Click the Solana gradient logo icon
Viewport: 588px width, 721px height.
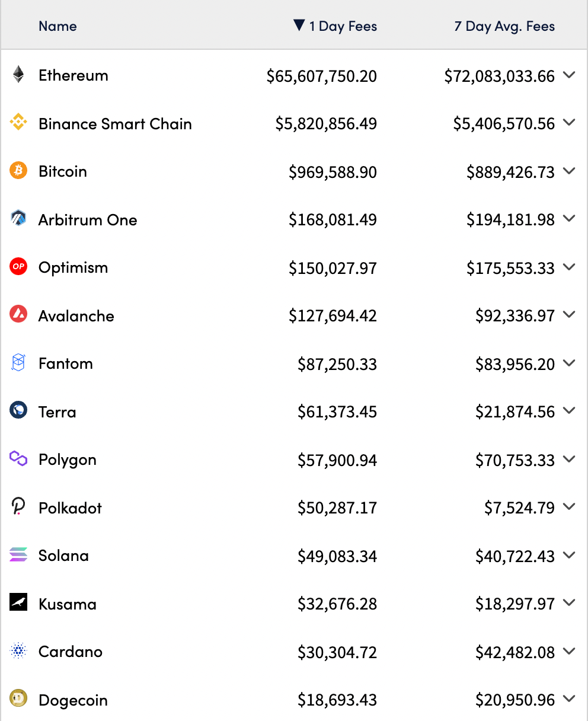pos(18,556)
